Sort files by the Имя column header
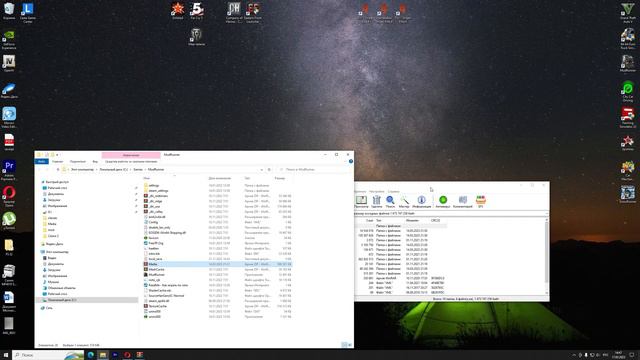 click(147, 178)
